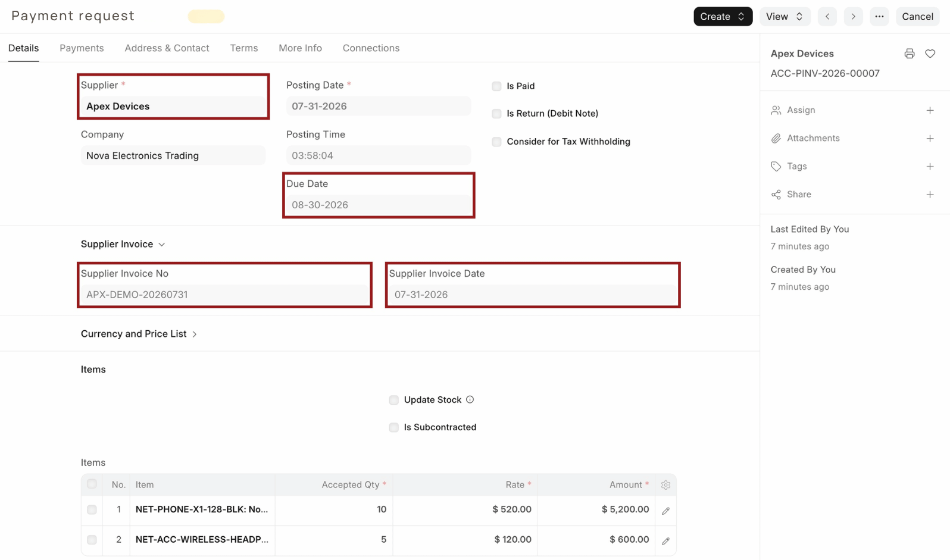Click item NET-PHONE-X1-128-BLK cell
Viewport: 950px width, 560px height.
click(202, 510)
